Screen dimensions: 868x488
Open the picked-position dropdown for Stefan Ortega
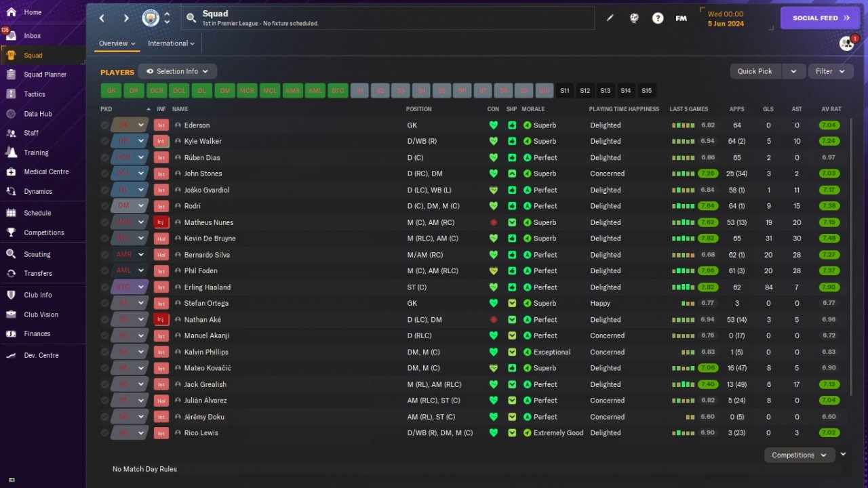(141, 304)
